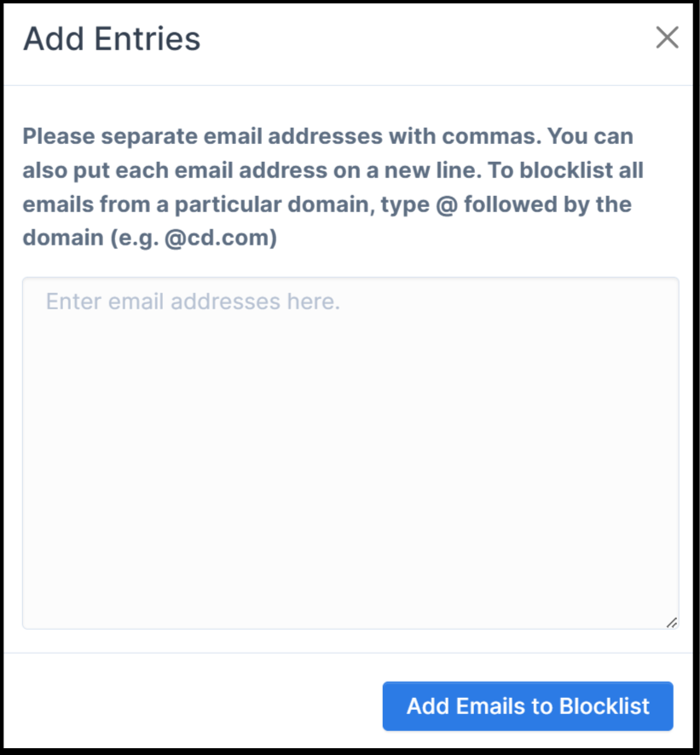Image resolution: width=700 pixels, height=755 pixels.
Task: Click the textarea resize grip icon
Action: [671, 622]
